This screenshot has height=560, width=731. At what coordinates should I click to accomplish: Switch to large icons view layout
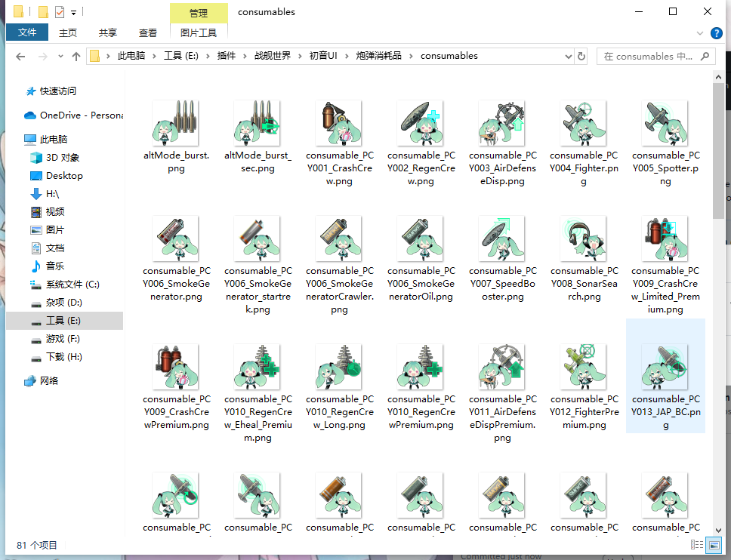[714, 545]
